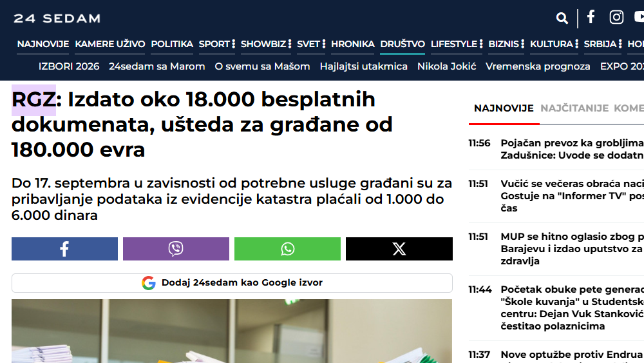Go to POLITIKA section
Screen dimensions: 644x363
point(172,44)
